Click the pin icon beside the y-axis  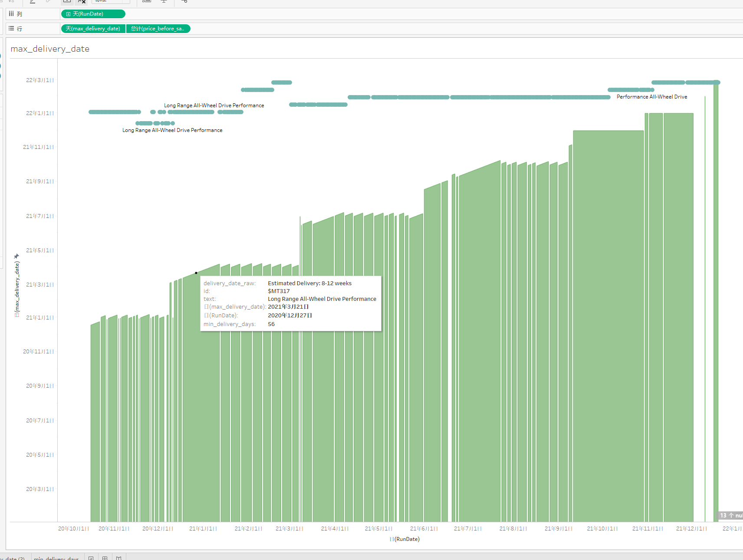(16, 256)
